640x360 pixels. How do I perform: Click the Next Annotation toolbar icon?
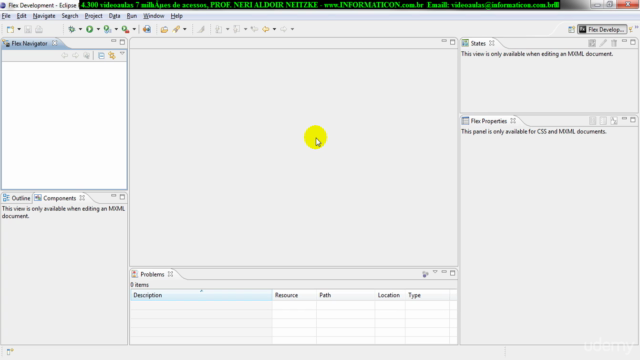tap(219, 29)
